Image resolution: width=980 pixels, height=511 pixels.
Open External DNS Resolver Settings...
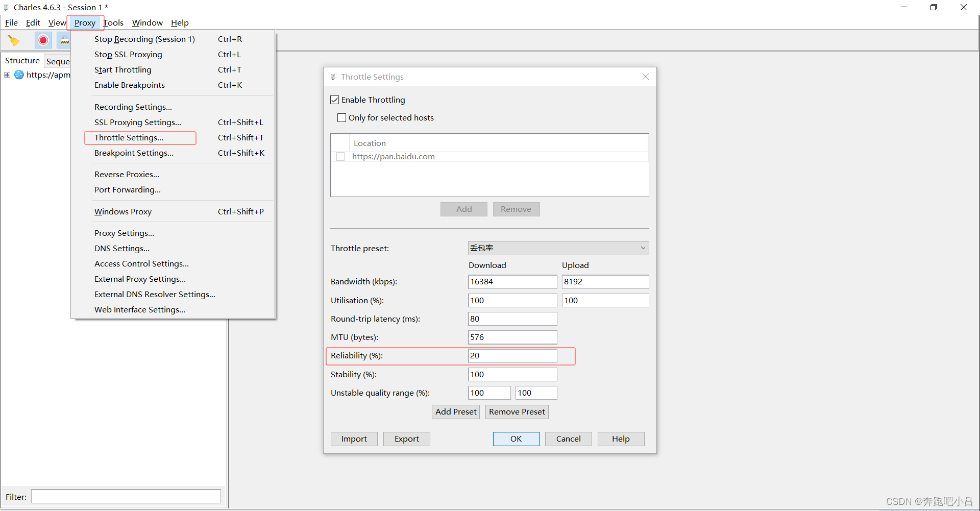coord(173,295)
